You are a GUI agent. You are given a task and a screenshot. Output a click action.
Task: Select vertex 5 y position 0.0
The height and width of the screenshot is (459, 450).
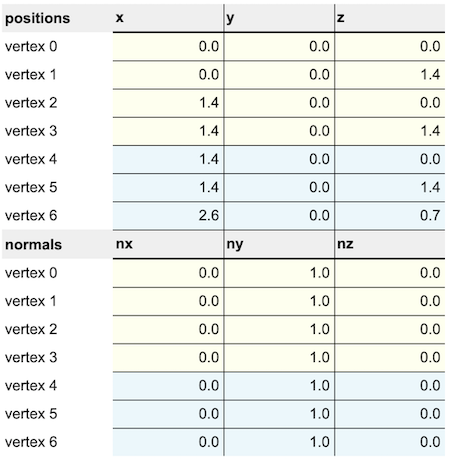click(x=279, y=187)
